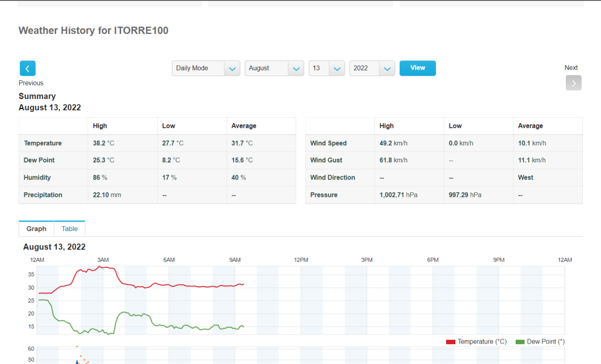Click the Dew Point legend label

pos(546,342)
